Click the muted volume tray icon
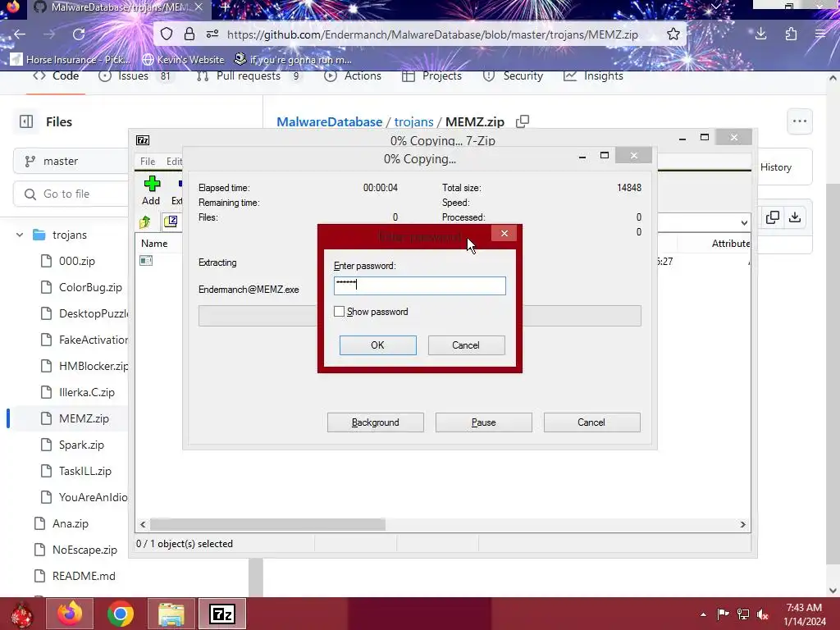Image resolution: width=840 pixels, height=630 pixels. point(763,614)
